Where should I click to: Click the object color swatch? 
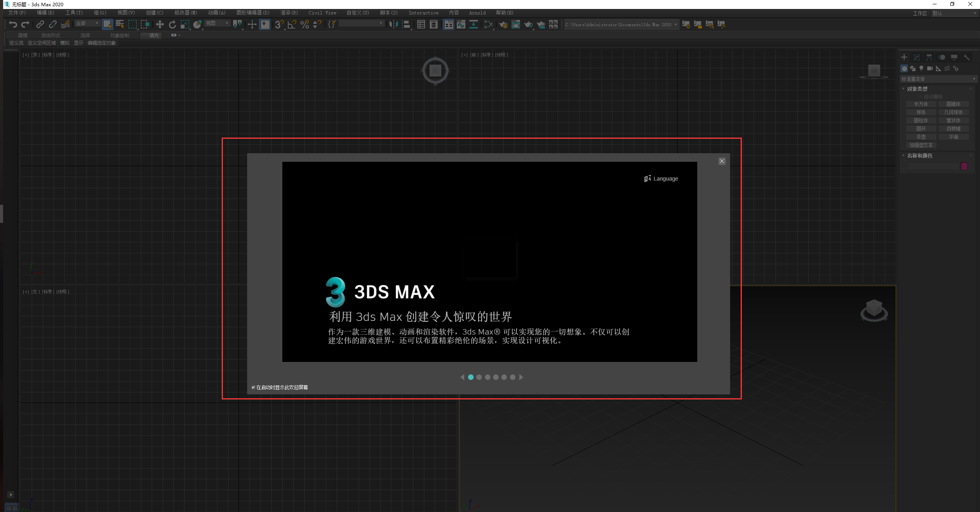point(964,166)
